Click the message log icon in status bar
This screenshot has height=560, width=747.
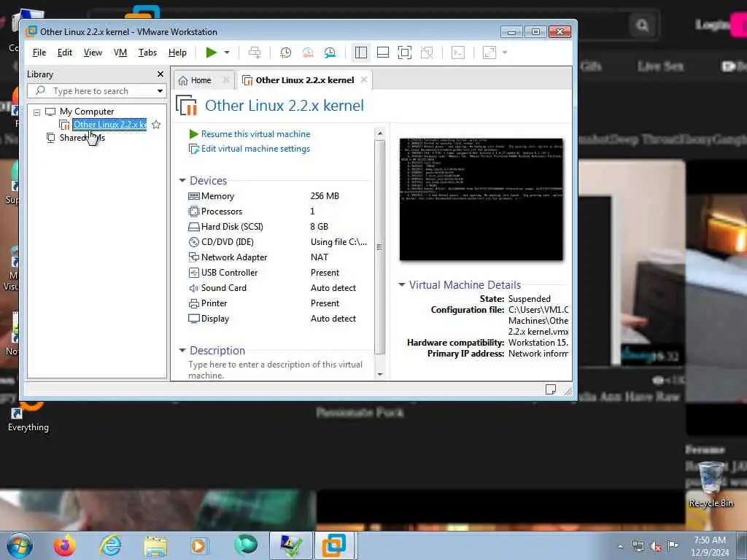550,390
